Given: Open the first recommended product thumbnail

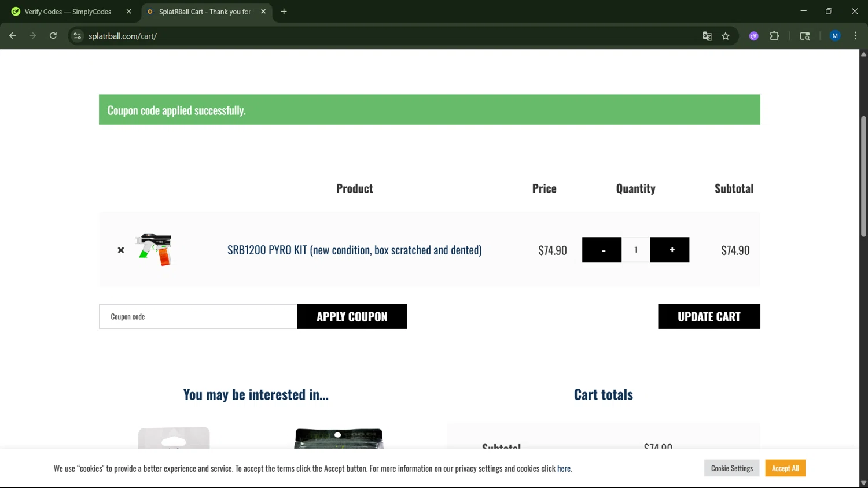Looking at the screenshot, I should click(174, 438).
